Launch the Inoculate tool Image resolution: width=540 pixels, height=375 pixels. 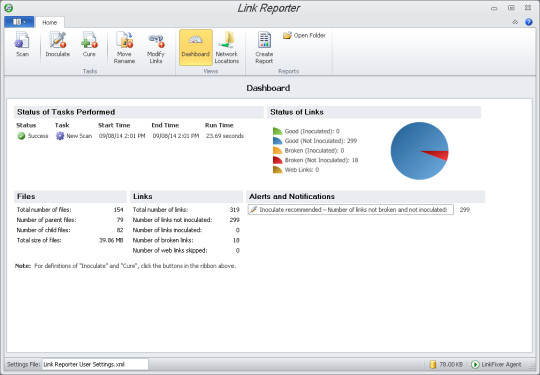58,44
